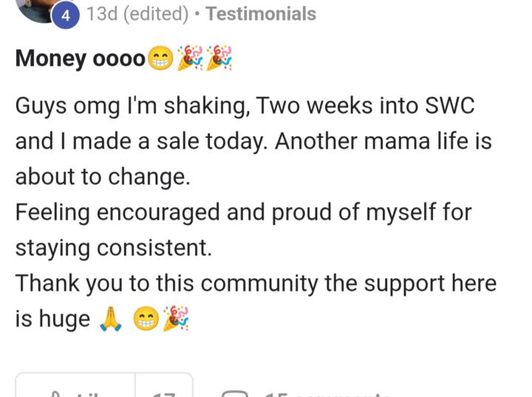The width and height of the screenshot is (532, 397).
Task: Click the praying hands emoji
Action: [109, 319]
